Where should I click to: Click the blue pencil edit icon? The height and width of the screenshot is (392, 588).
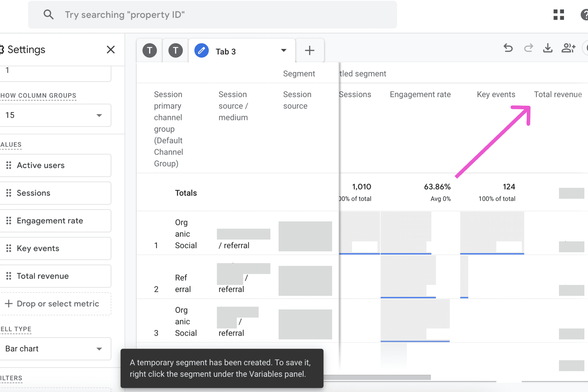click(201, 51)
